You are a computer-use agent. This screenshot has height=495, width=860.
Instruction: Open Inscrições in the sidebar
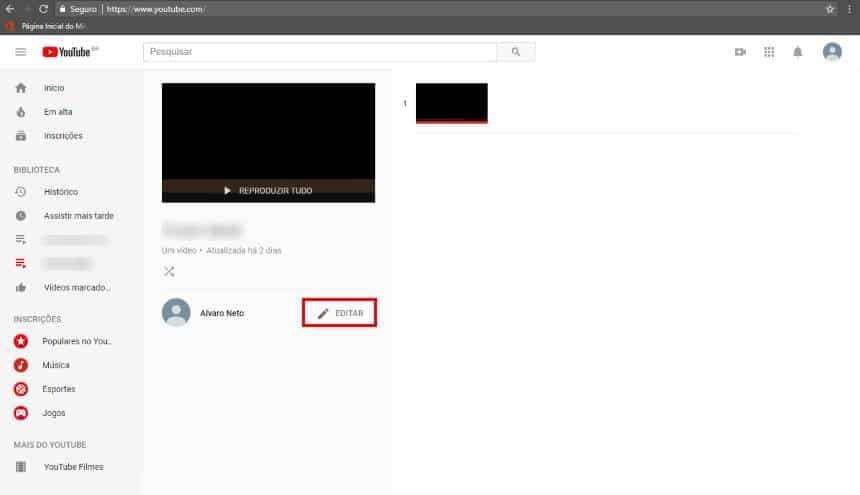click(63, 135)
